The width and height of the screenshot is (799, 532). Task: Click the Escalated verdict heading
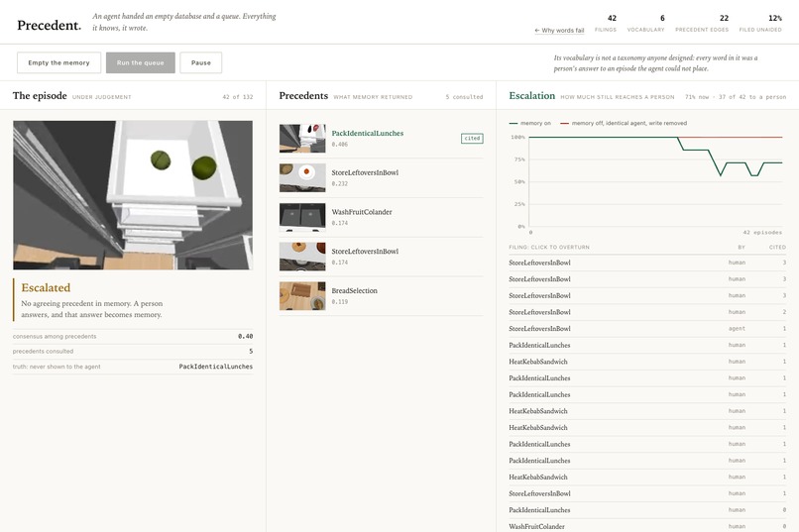pos(46,287)
